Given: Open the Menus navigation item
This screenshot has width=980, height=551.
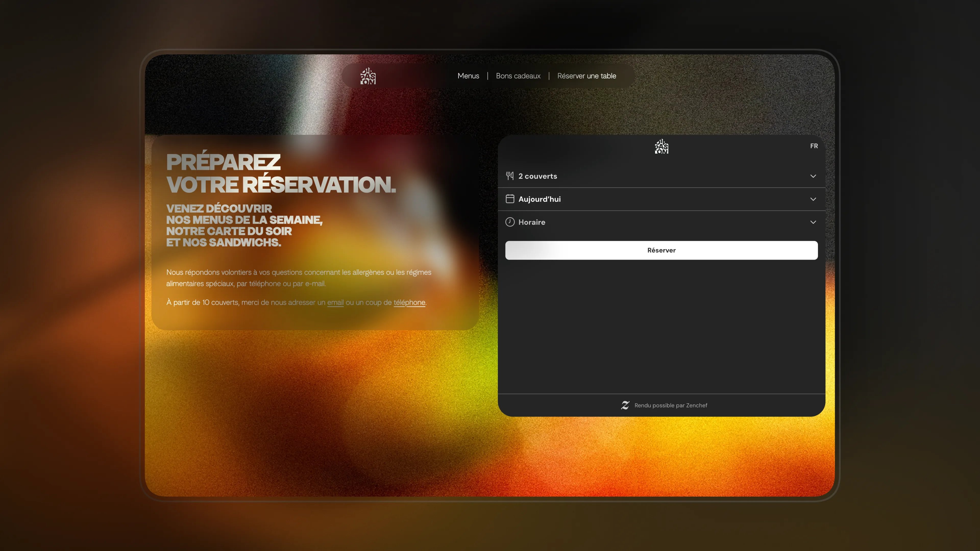Looking at the screenshot, I should pyautogui.click(x=468, y=76).
